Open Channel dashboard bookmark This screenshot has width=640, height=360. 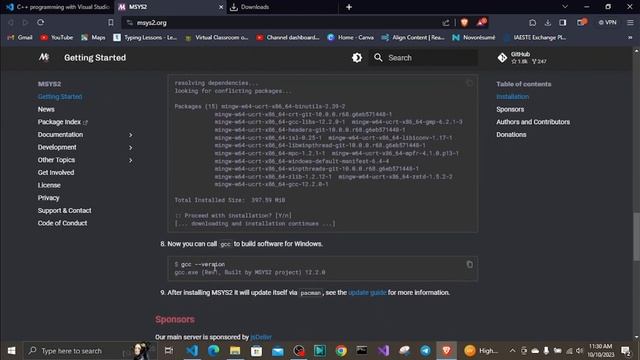tap(288, 38)
